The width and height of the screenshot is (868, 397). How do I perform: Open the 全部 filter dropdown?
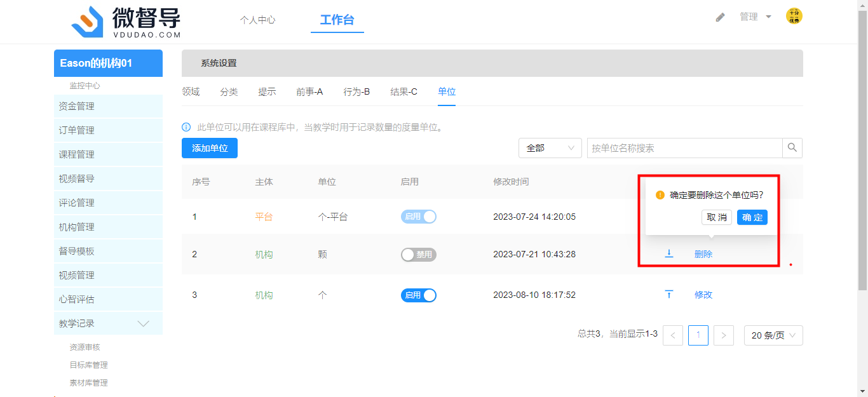pyautogui.click(x=550, y=148)
